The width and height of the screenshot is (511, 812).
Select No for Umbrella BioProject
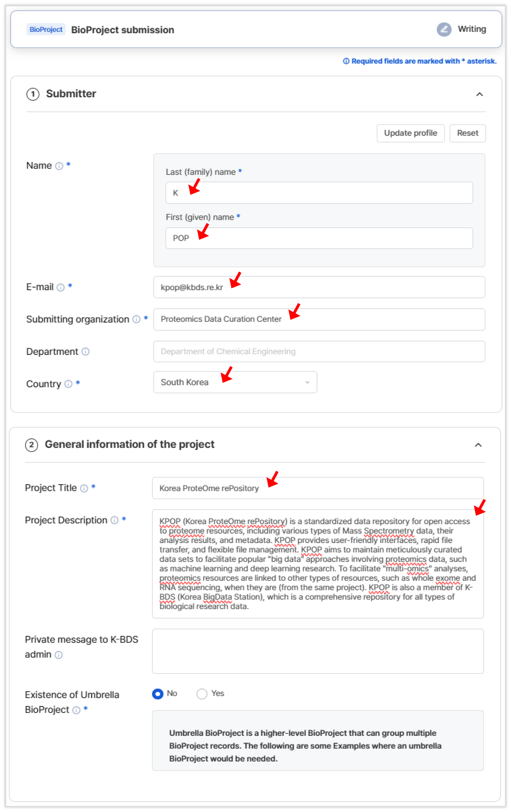click(158, 694)
